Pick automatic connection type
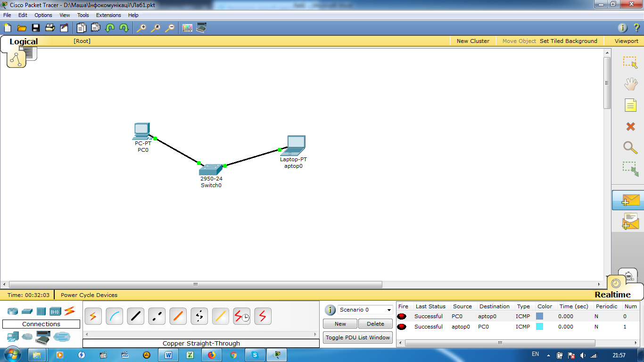Viewport: 644px width, 362px height. click(x=93, y=316)
